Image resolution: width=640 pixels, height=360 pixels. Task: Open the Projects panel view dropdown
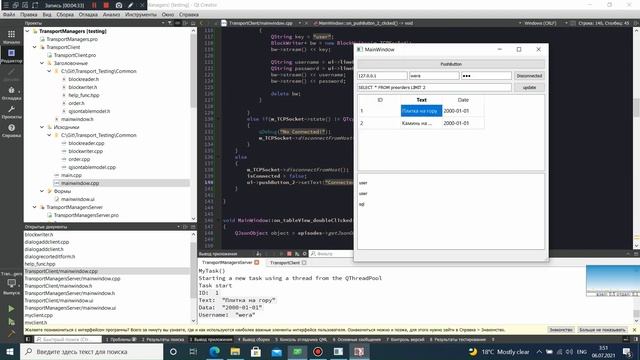pyautogui.click(x=163, y=23)
